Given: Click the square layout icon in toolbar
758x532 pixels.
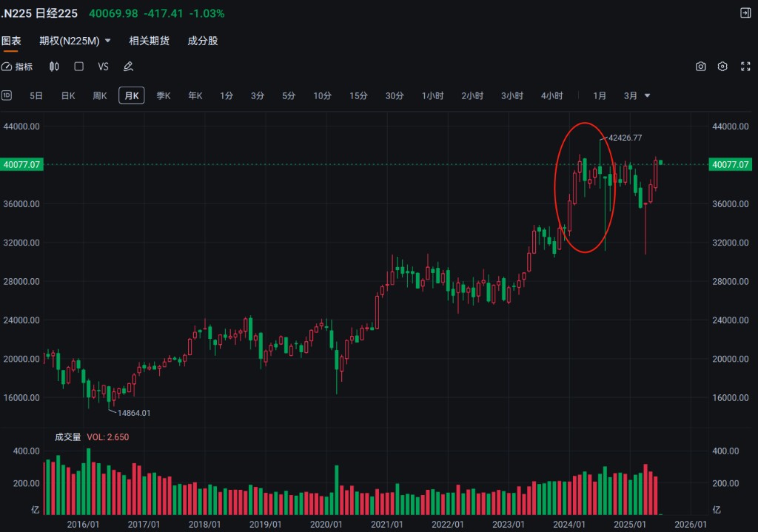Looking at the screenshot, I should (78, 67).
